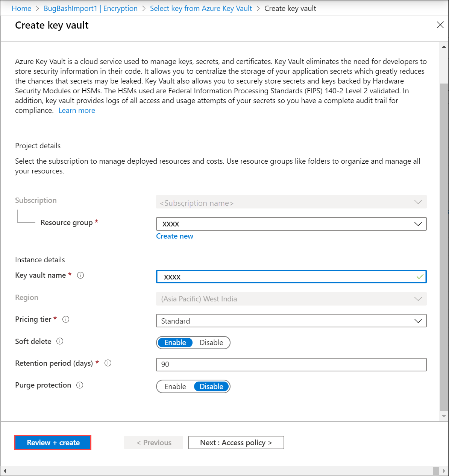Enable Purge protection
Viewport: 449px width, 476px height.
pyautogui.click(x=175, y=386)
